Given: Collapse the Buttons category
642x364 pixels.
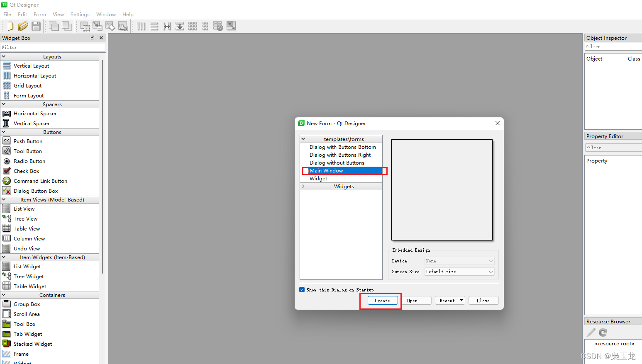Looking at the screenshot, I should (4, 132).
